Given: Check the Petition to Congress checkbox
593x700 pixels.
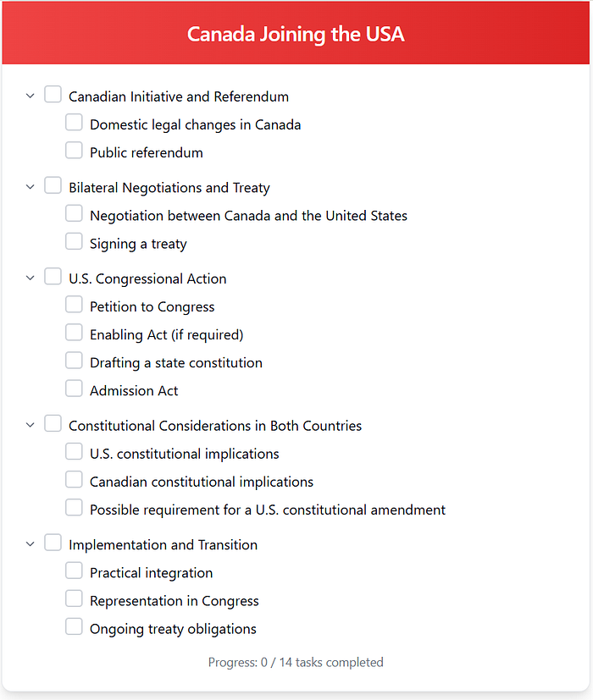Looking at the screenshot, I should coord(74,305).
